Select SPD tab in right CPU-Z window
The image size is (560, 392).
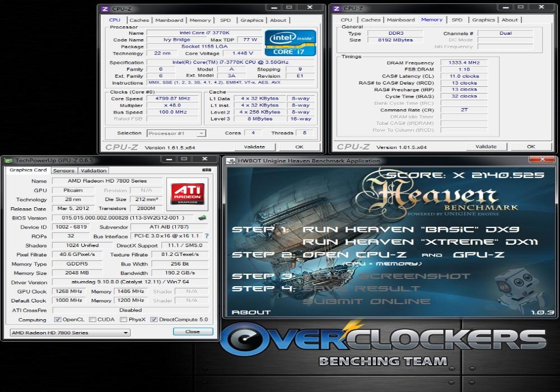(x=457, y=20)
